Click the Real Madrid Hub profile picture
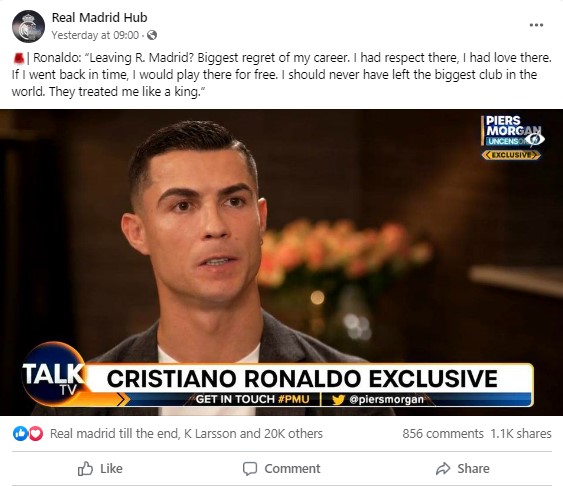Image resolution: width=563 pixels, height=486 pixels. (x=28, y=26)
